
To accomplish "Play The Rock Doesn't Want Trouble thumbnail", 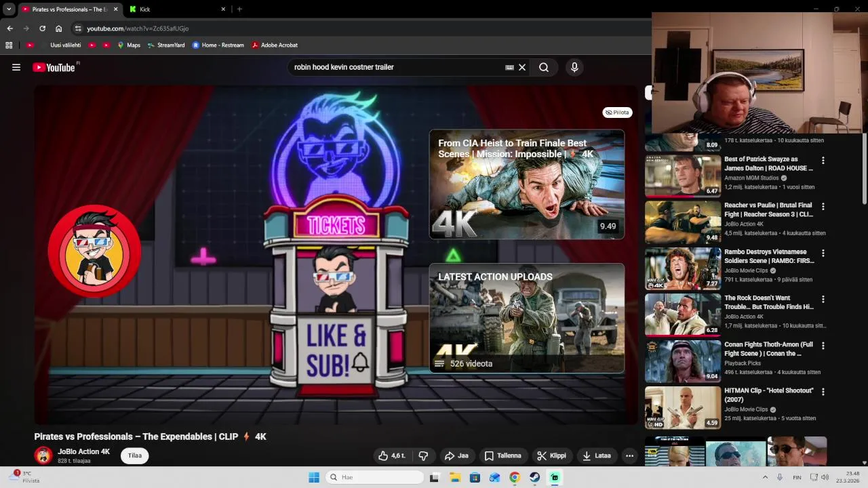I will pos(683,314).
